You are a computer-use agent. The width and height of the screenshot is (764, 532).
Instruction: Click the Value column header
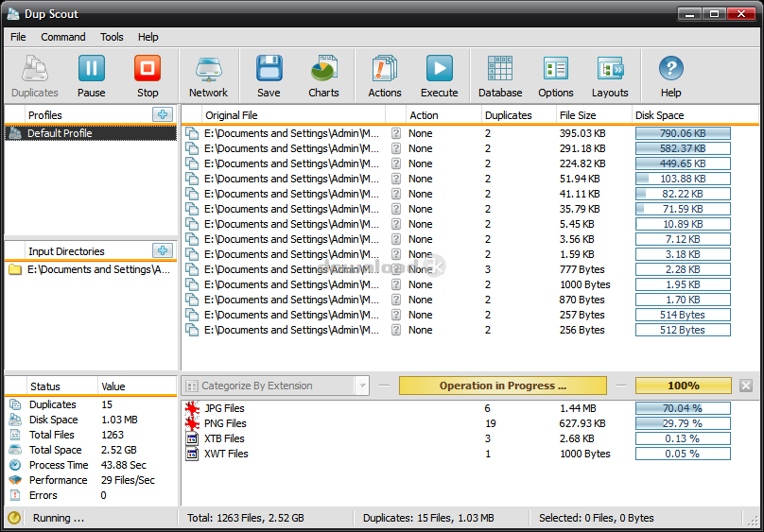[137, 386]
